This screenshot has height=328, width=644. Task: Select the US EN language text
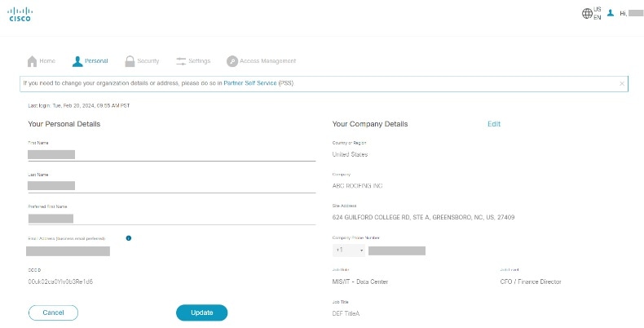click(x=598, y=13)
